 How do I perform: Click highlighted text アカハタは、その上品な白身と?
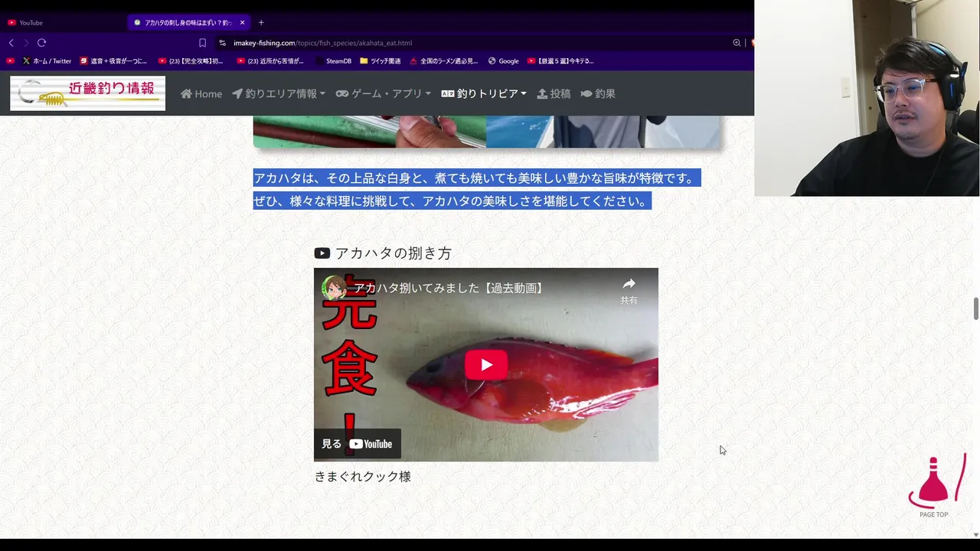(x=477, y=178)
